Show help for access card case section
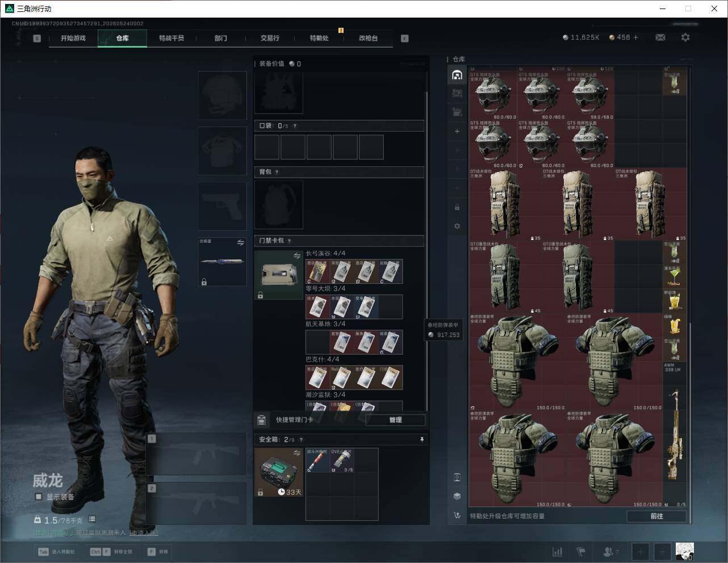 pos(289,241)
